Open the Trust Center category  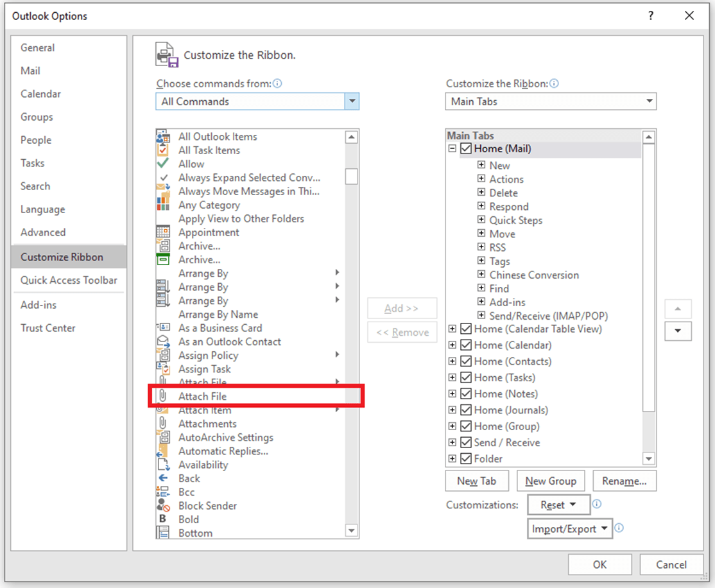pos(48,328)
